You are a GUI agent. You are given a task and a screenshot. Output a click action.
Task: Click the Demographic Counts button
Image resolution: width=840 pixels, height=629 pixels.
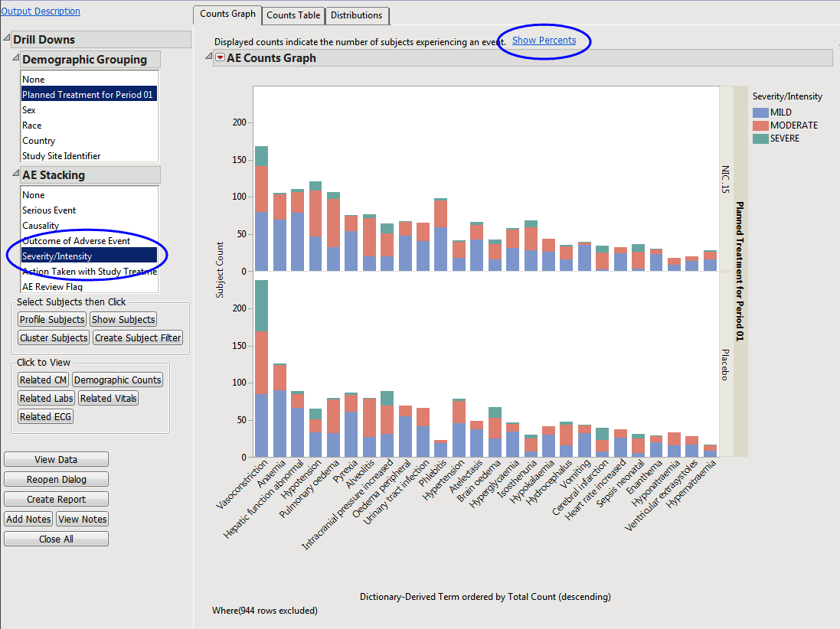[117, 380]
